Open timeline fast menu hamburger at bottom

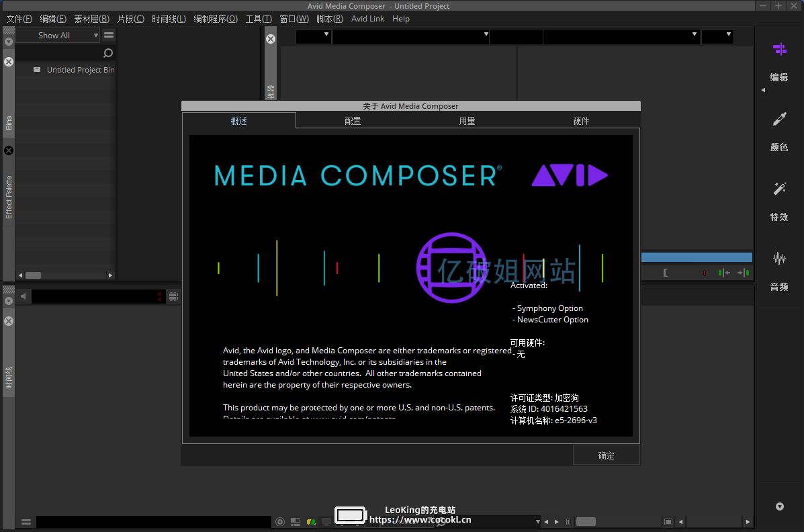pyautogui.click(x=26, y=522)
